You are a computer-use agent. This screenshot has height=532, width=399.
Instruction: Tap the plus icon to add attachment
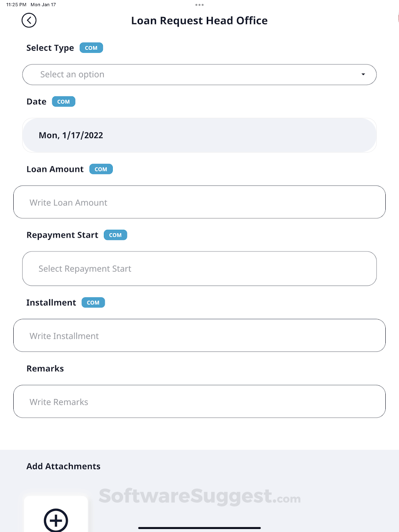click(56, 520)
